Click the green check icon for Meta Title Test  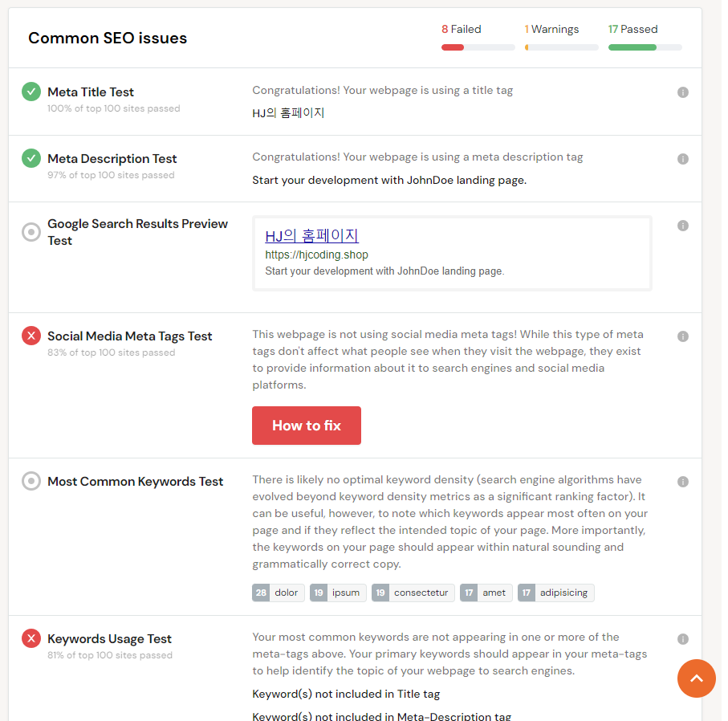tap(31, 92)
